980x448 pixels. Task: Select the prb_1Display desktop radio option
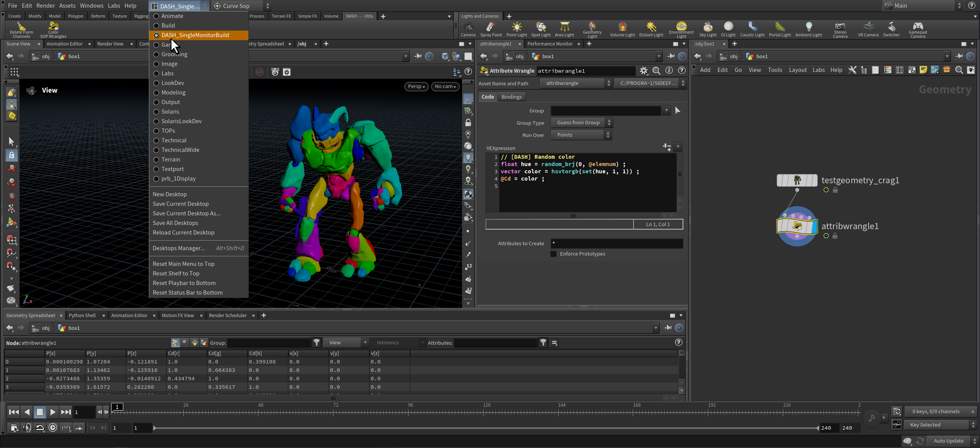click(x=156, y=179)
